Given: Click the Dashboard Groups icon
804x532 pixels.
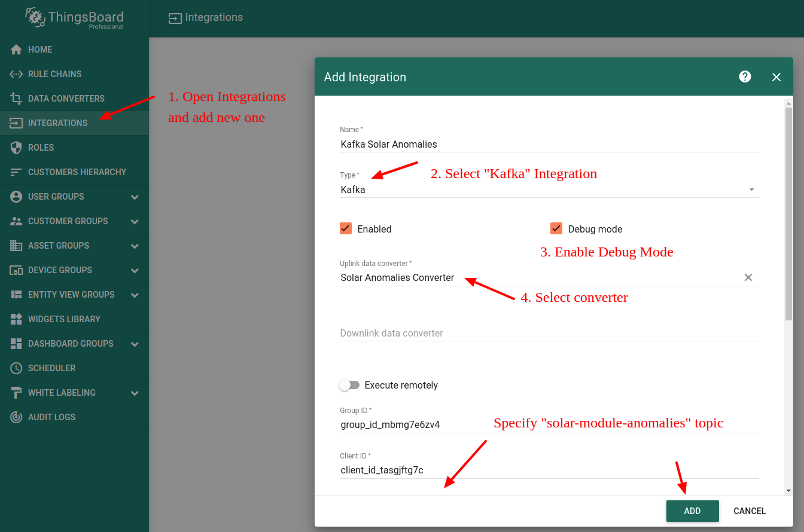Looking at the screenshot, I should coord(16,344).
